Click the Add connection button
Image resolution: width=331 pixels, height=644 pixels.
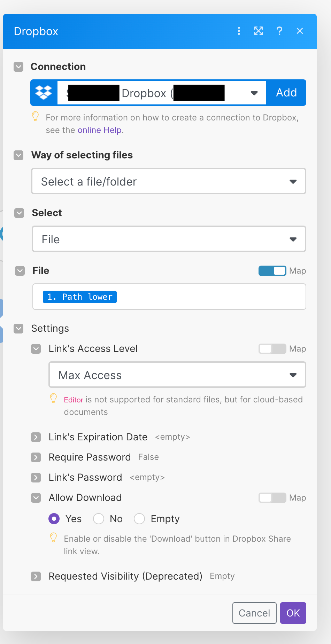[x=286, y=93]
